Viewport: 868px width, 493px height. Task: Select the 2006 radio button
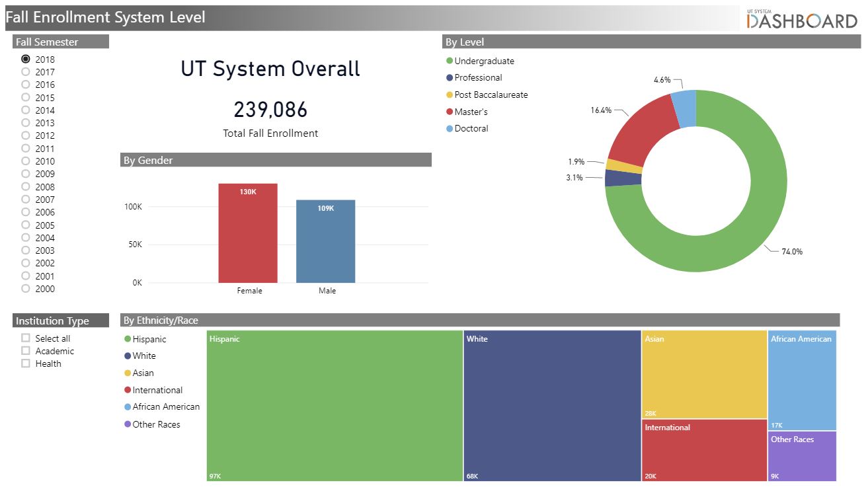(26, 211)
